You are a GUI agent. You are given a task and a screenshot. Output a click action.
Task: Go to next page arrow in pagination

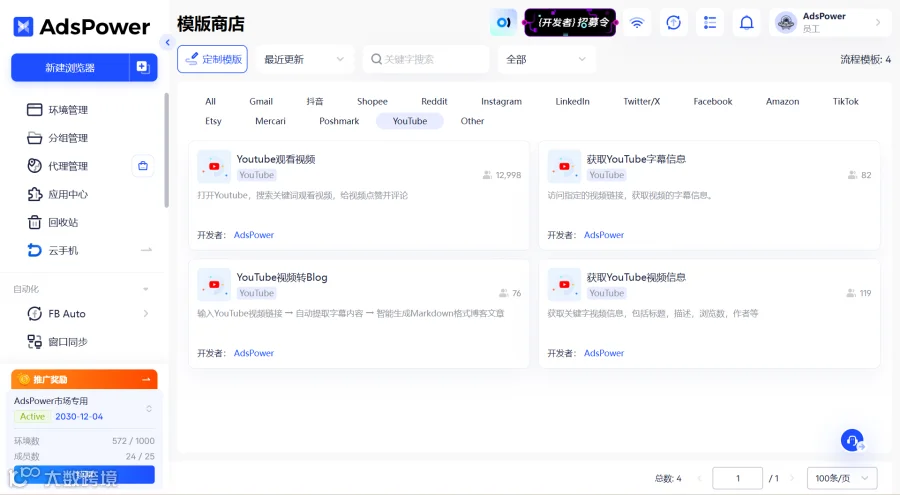[792, 478]
